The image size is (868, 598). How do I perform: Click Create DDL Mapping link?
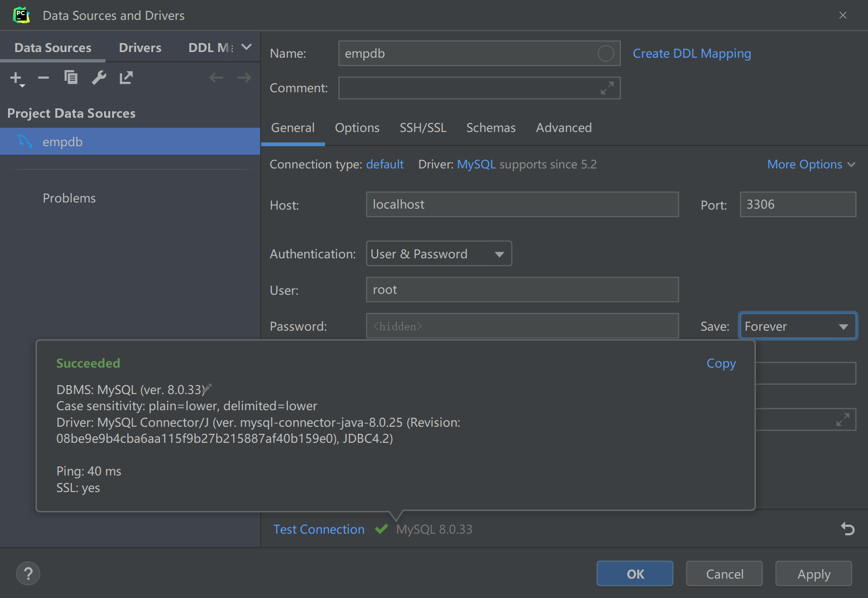click(692, 53)
